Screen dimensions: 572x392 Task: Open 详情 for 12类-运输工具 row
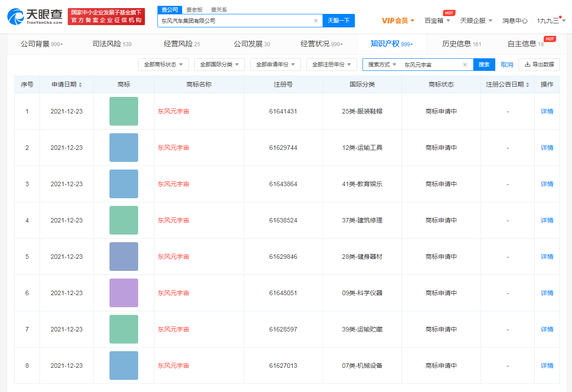tap(547, 148)
